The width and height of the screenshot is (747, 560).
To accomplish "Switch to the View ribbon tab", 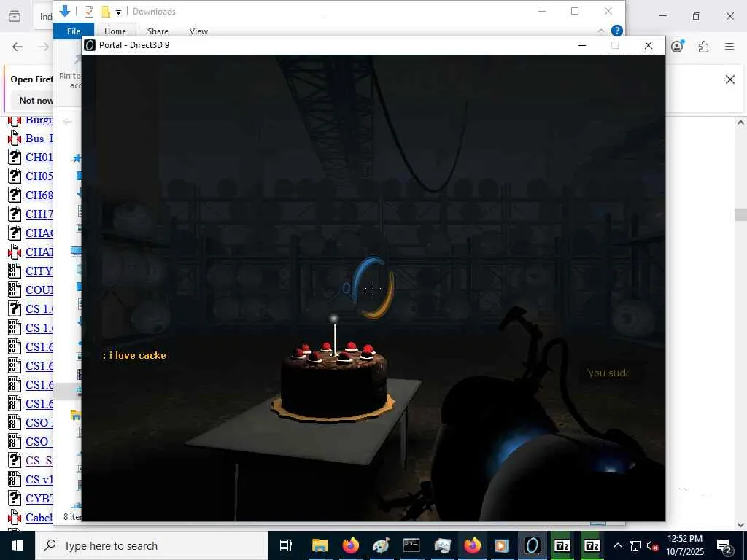I will (x=198, y=31).
